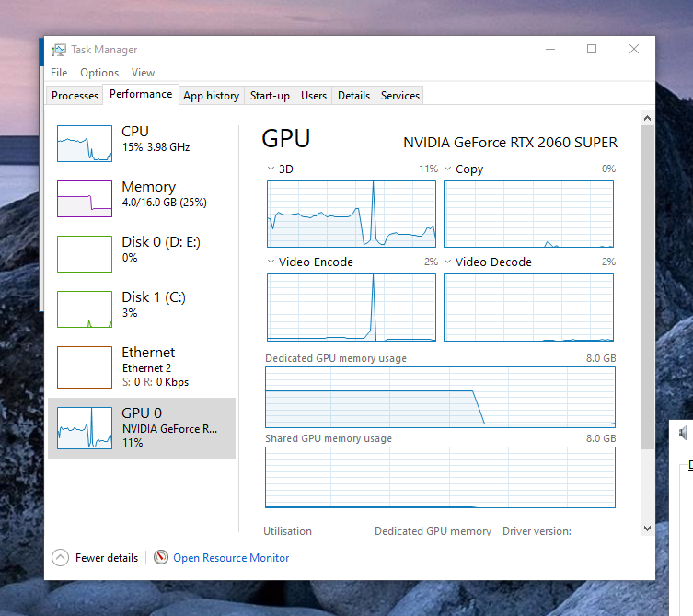Click the Video Decode '2%' value

(608, 262)
